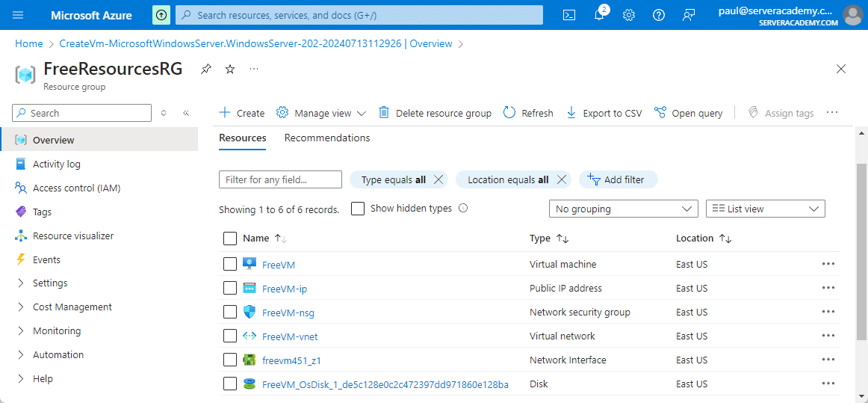Open the feedback icon in header
Viewport: 868px width, 403px height.
[688, 15]
